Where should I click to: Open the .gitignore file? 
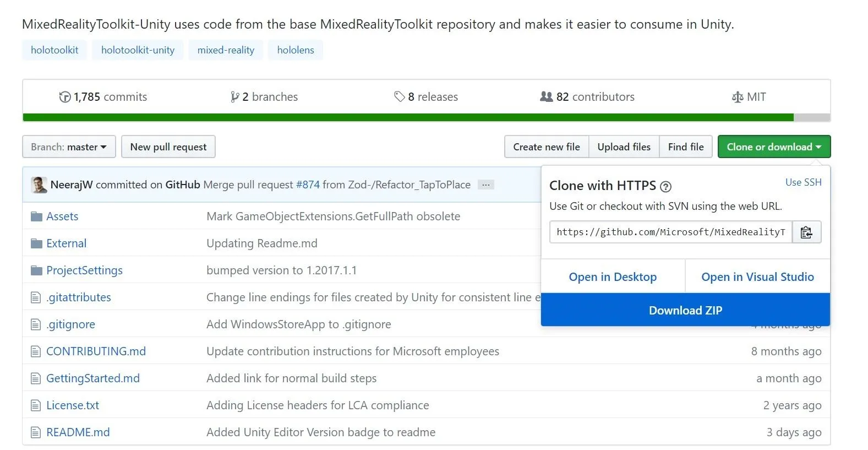70,324
